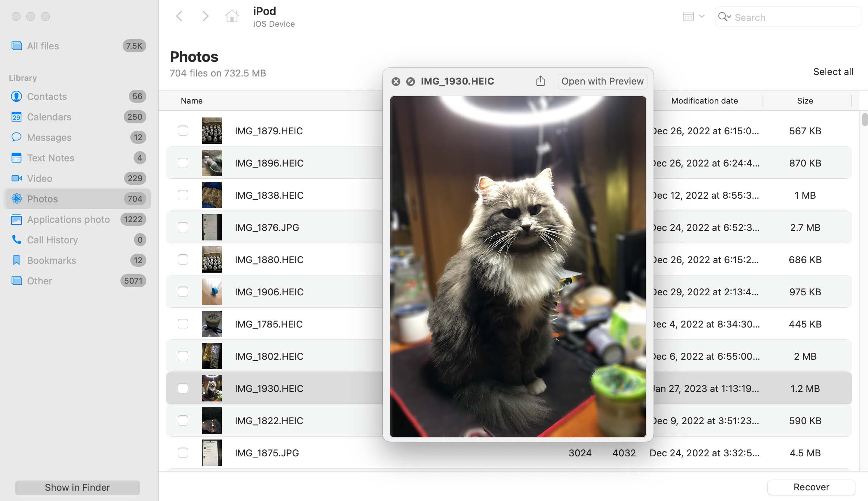Check the IMG_1930.HEIC checkbox
868x501 pixels.
[183, 388]
